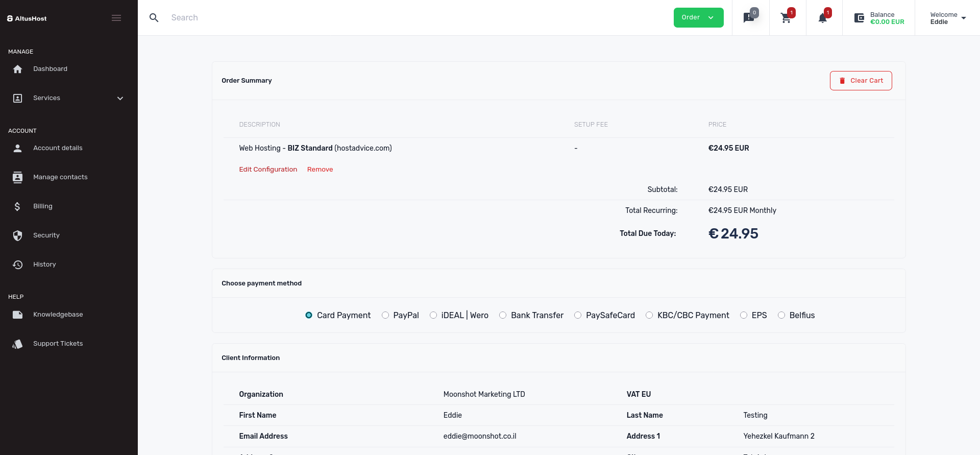This screenshot has width=980, height=455.
Task: Click the Web Hosting BIZ Standard description
Action: point(315,148)
